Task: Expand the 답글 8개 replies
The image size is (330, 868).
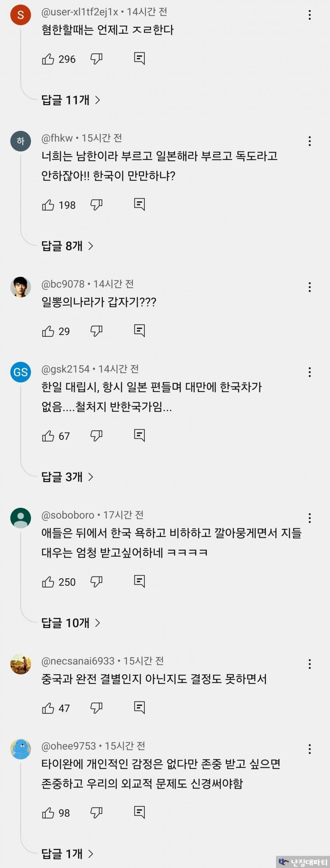Action: (67, 246)
